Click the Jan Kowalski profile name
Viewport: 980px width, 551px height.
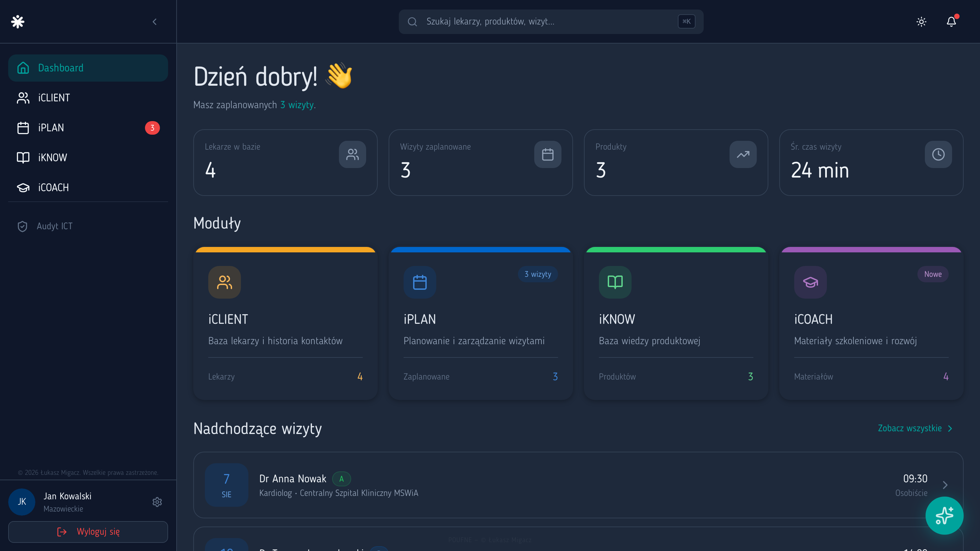(x=67, y=496)
